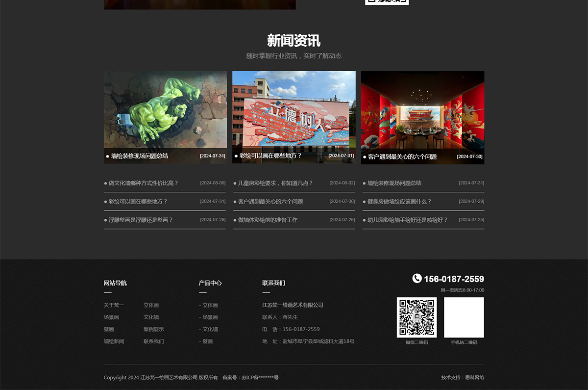Click the phone icon beside 156-0187-2559

[416, 279]
